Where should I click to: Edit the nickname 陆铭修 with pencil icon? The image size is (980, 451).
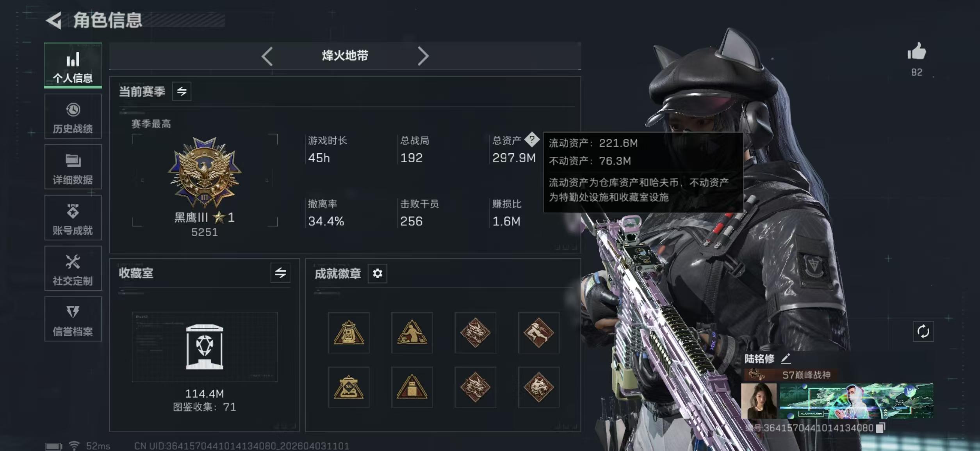point(786,358)
